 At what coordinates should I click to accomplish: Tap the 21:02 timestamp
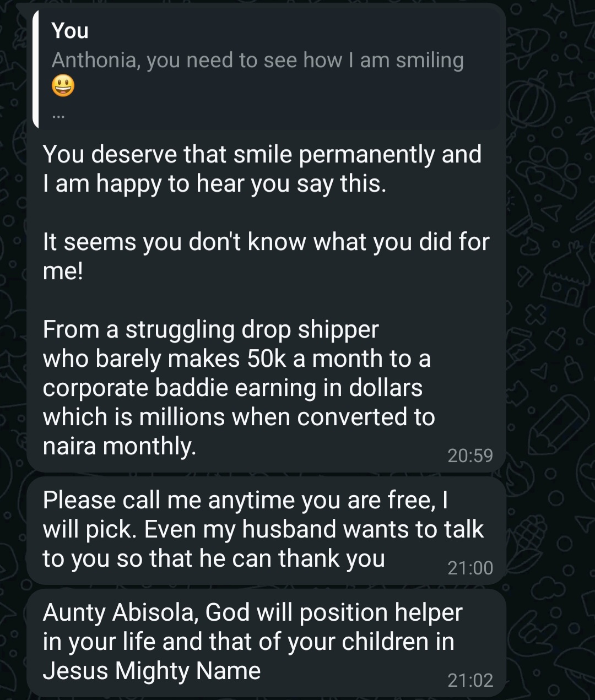point(470,680)
